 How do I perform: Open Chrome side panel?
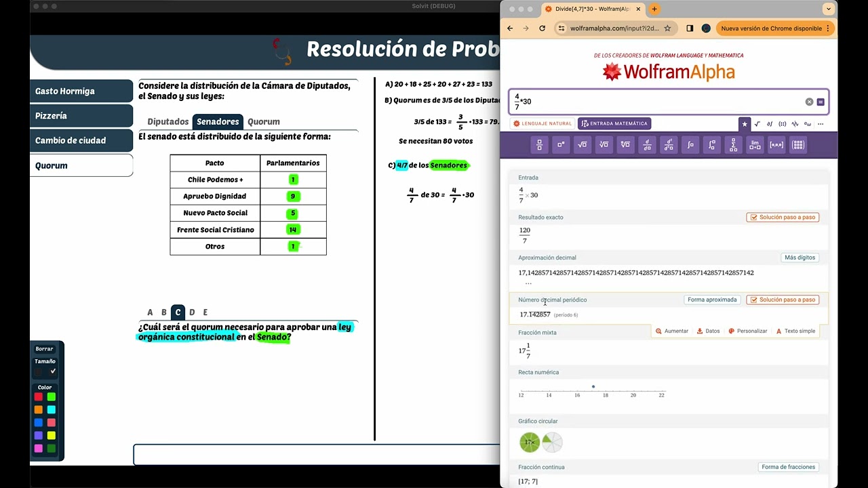[690, 28]
